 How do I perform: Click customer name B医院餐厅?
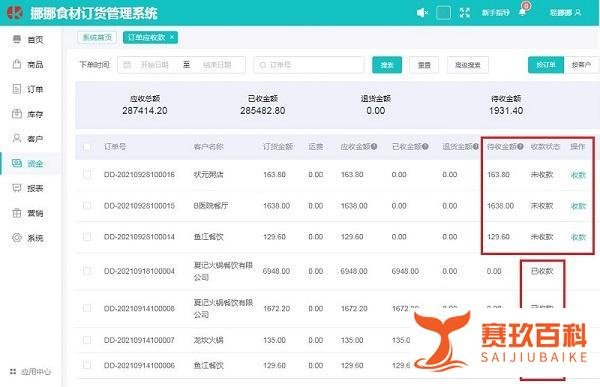211,206
